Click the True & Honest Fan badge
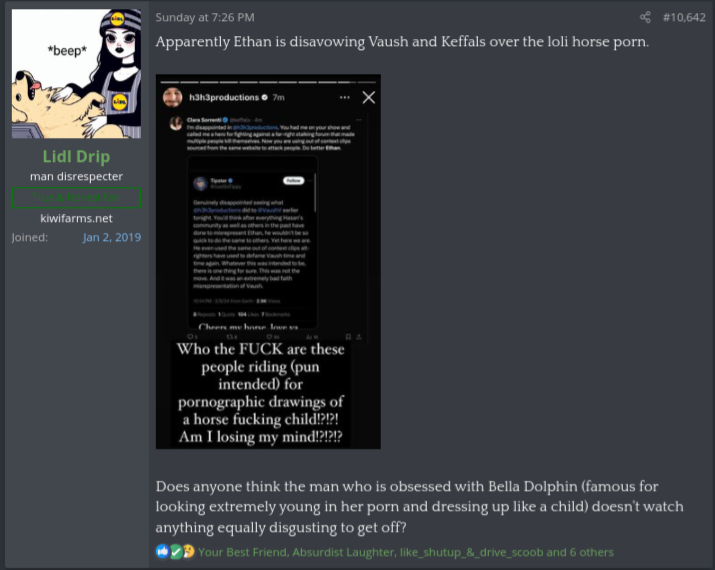The height and width of the screenshot is (570, 715). (x=77, y=197)
